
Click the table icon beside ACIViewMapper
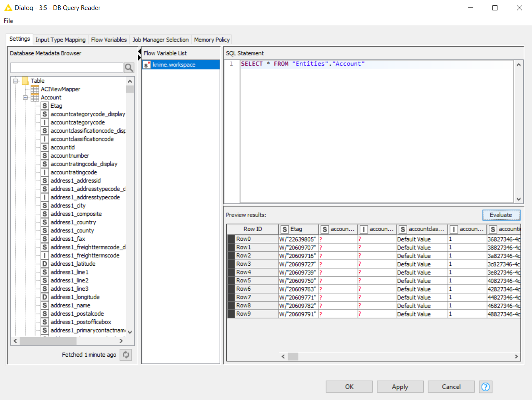35,89
